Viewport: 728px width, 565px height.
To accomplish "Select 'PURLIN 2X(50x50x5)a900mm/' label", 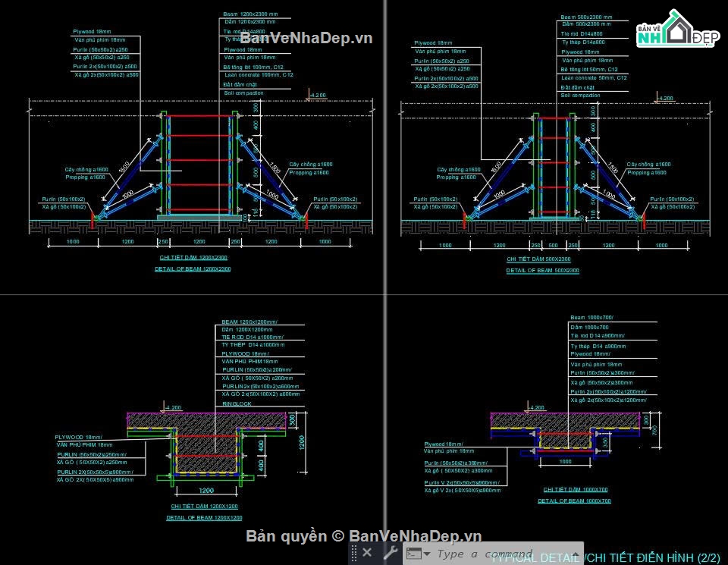I will pyautogui.click(x=96, y=472).
